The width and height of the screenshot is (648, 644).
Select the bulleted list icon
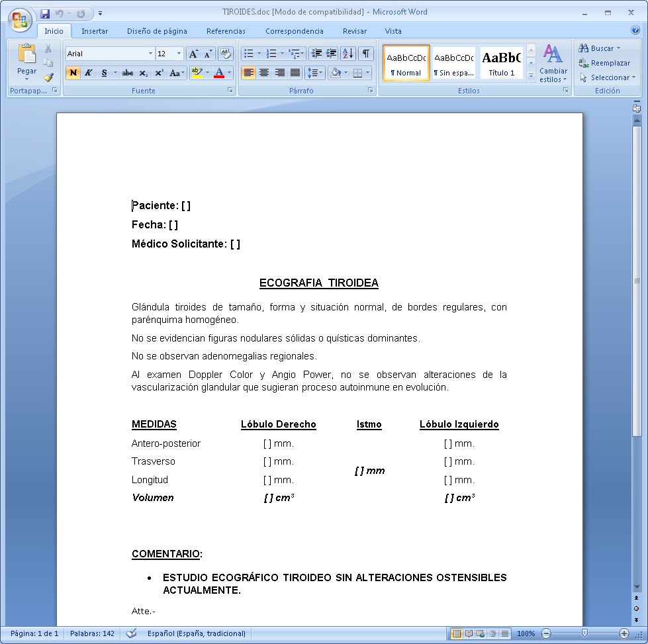point(248,54)
